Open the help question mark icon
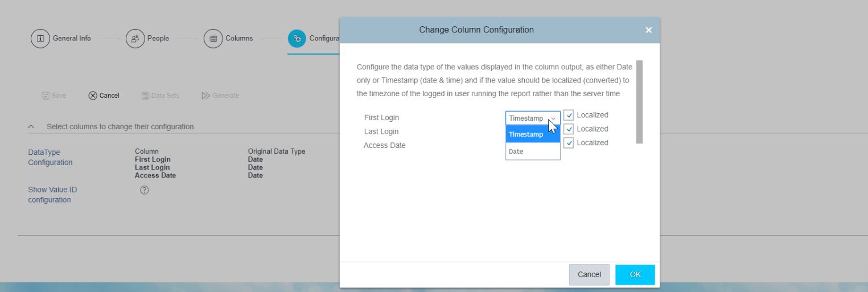 point(144,190)
